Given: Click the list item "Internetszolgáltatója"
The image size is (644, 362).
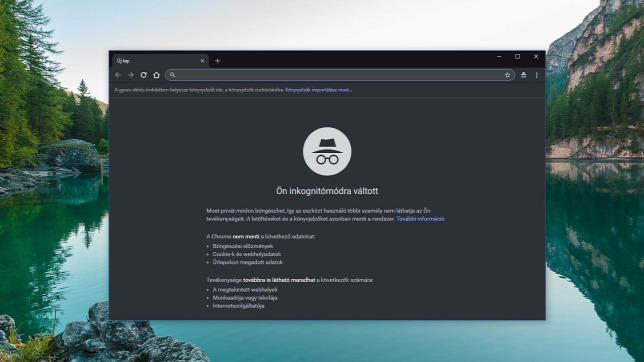Looking at the screenshot, I should [238, 306].
